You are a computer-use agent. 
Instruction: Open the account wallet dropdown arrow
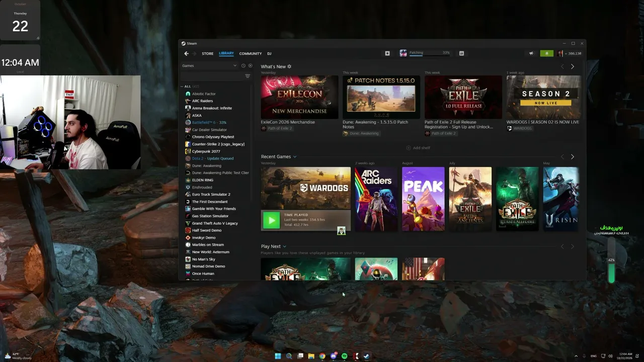(565, 53)
